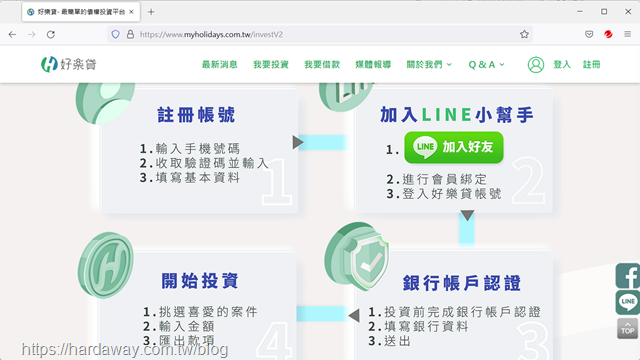This screenshot has width=640, height=360.
Task: Open the 媒體報導 menu item
Action: (373, 64)
